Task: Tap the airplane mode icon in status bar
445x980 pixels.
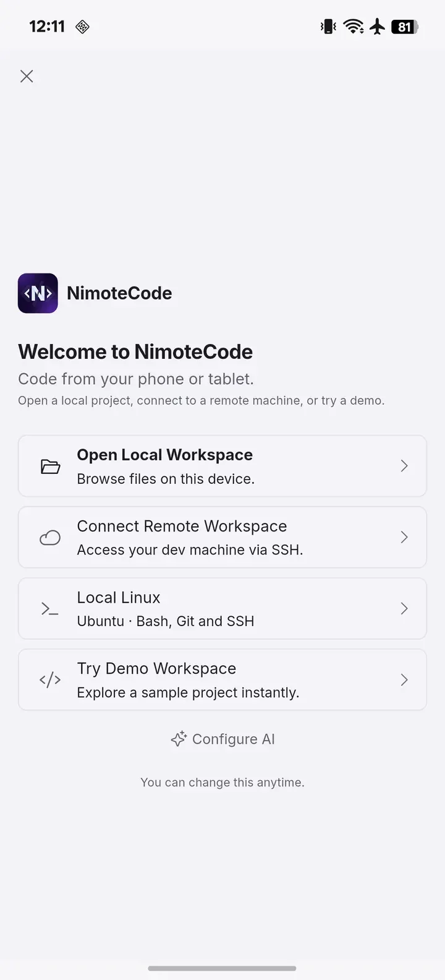Action: click(378, 27)
